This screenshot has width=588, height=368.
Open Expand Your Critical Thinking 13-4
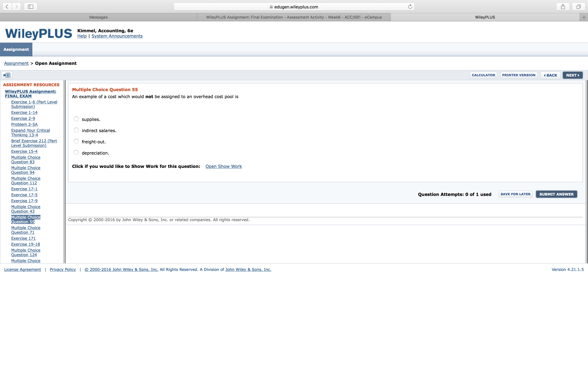(x=30, y=133)
